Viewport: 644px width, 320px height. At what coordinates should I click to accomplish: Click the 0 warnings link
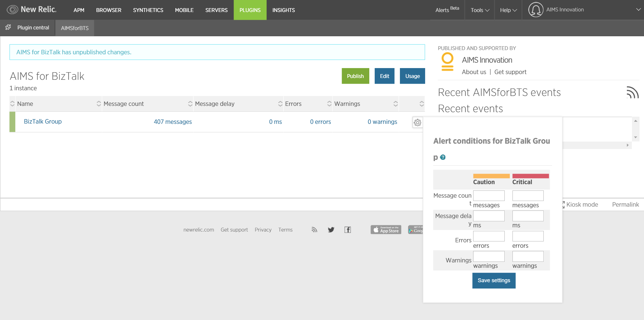[x=382, y=122]
